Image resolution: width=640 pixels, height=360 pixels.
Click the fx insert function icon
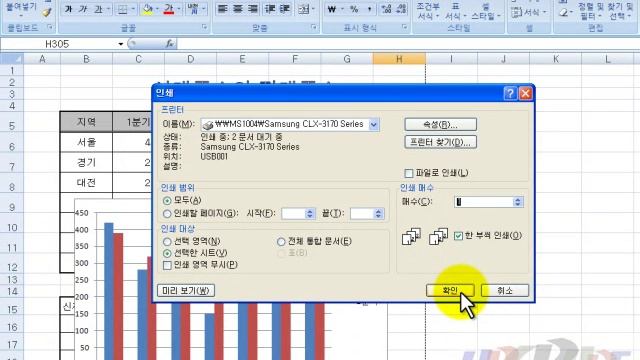(x=170, y=44)
